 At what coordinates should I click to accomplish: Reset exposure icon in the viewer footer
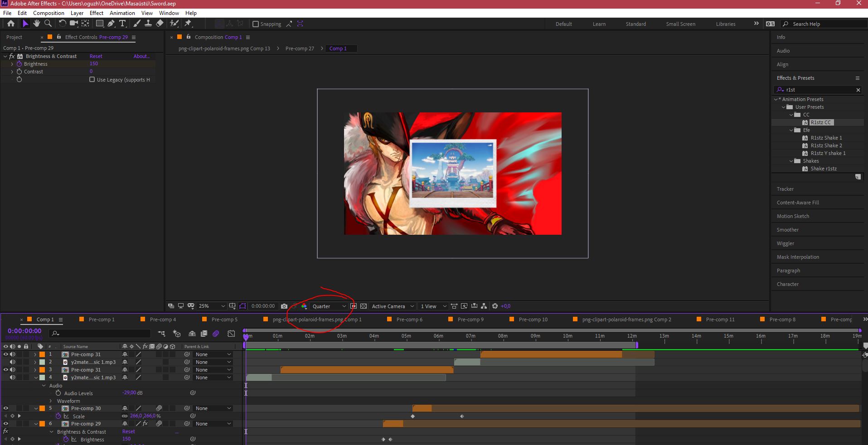(x=495, y=306)
